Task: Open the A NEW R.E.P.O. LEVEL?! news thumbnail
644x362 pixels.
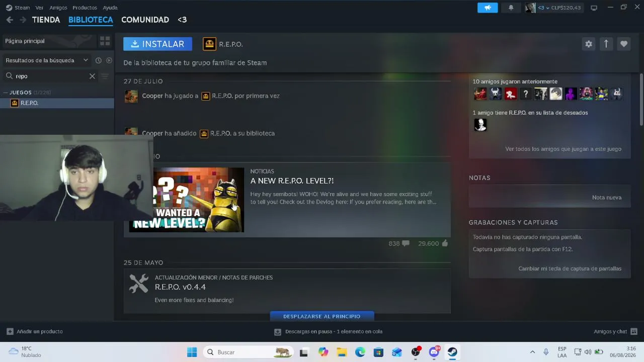Action: tap(187, 200)
